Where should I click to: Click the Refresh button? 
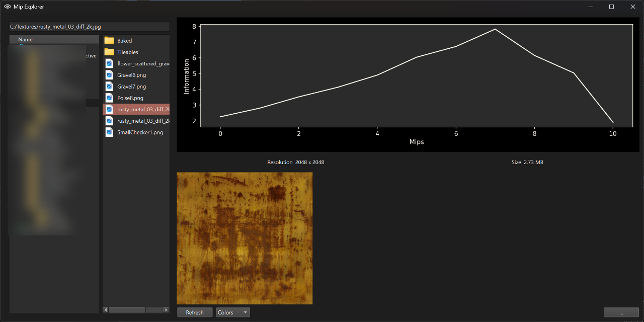click(194, 312)
